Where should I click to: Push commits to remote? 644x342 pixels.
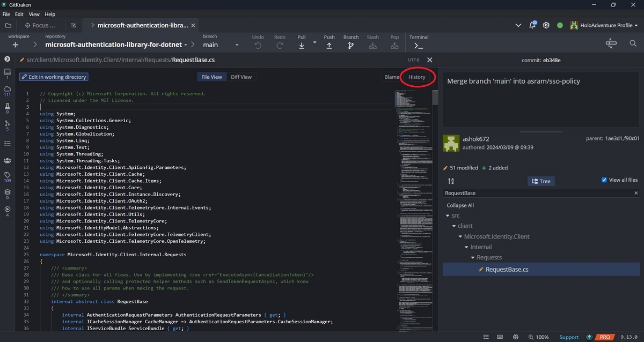tap(329, 42)
